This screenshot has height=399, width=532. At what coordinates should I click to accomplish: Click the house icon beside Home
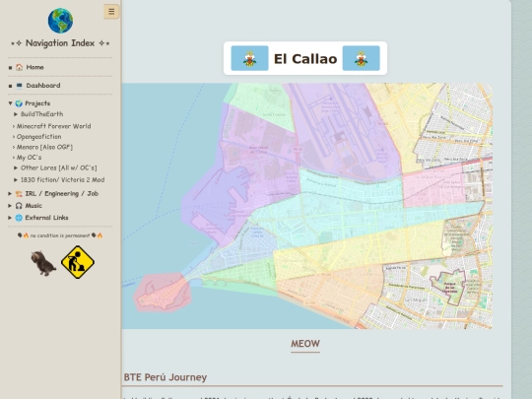point(20,67)
